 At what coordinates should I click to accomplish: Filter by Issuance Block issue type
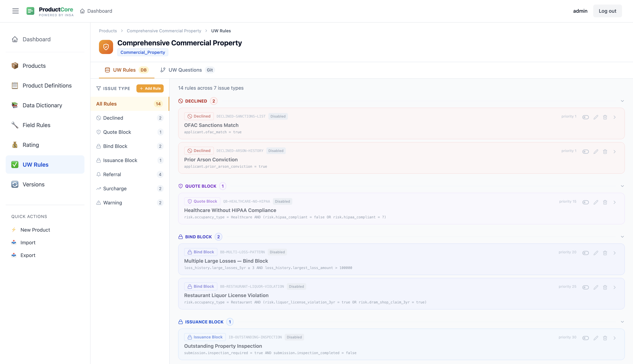click(x=130, y=160)
